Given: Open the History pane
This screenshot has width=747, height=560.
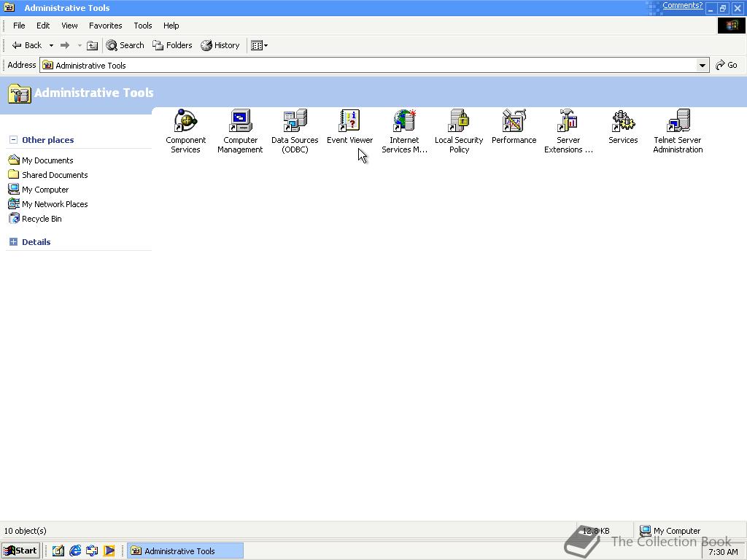Looking at the screenshot, I should (x=220, y=45).
